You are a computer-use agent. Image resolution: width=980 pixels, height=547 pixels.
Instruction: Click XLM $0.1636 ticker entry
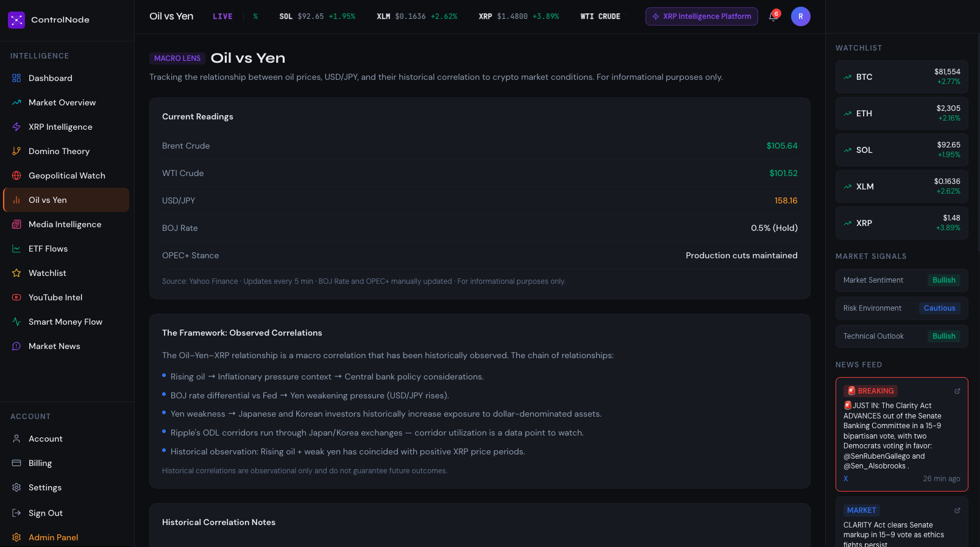point(417,16)
